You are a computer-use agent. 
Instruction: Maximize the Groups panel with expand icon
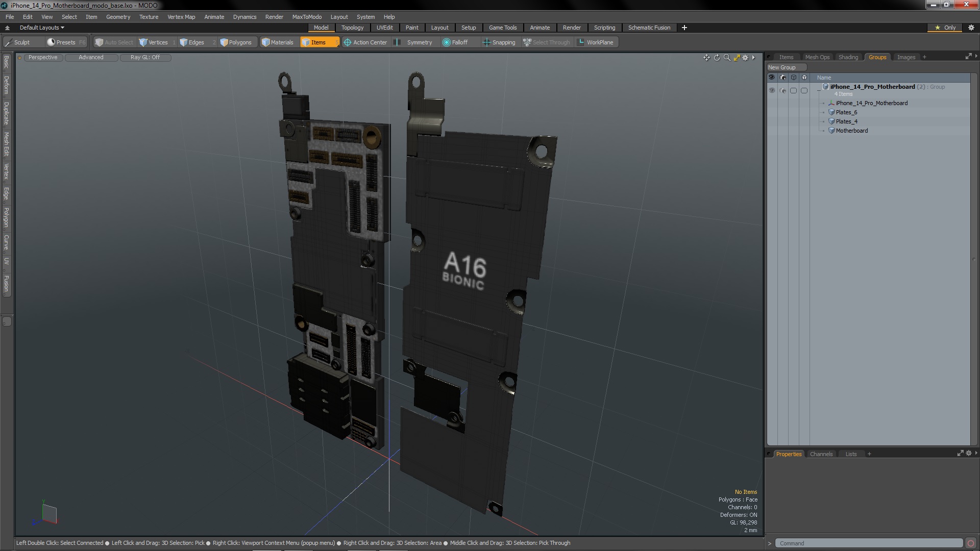point(968,57)
